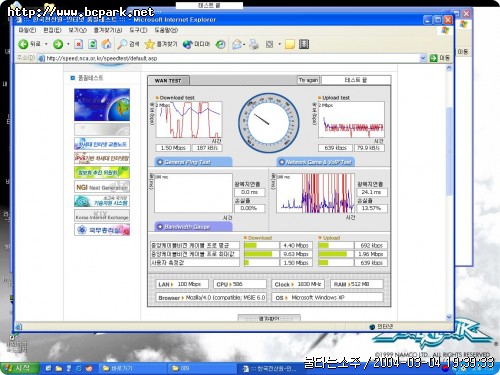Viewport: 500px width, 375px height.
Task: Click the green Forward arrow button
Action: click(x=58, y=44)
